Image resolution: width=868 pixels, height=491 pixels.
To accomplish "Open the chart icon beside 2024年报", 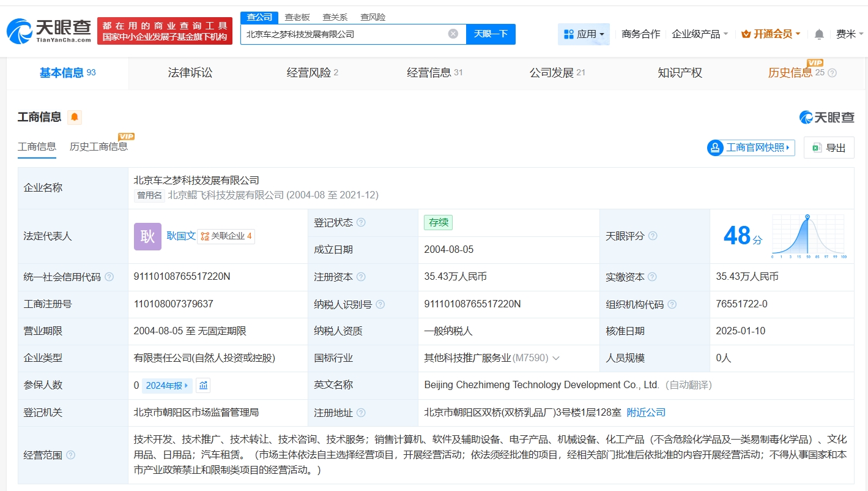I will [x=204, y=385].
